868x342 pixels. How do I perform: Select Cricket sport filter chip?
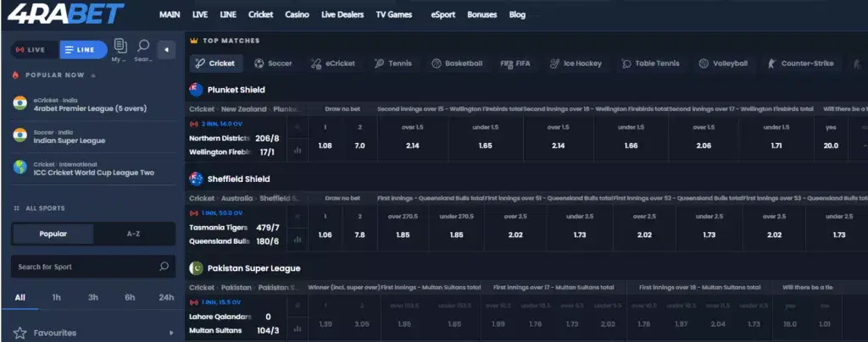(216, 63)
